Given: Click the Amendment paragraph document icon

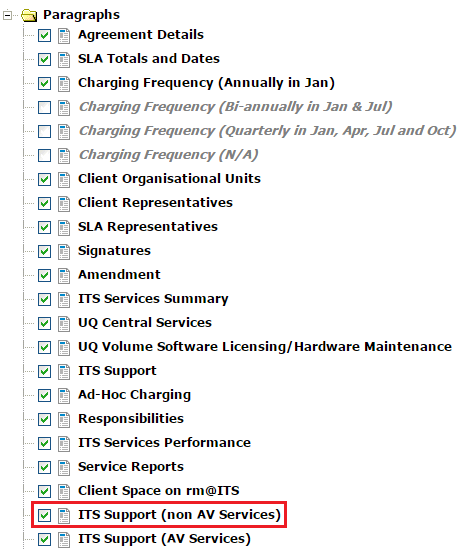Looking at the screenshot, I should click(x=64, y=275).
